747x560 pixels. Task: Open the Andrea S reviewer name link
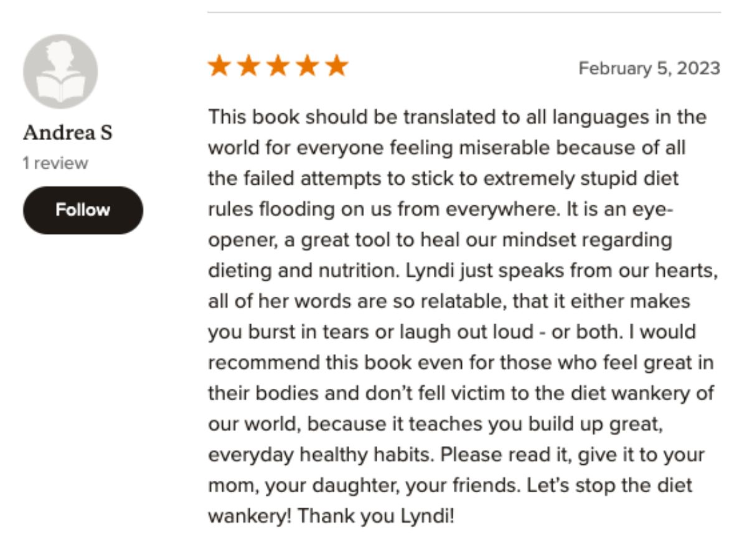click(67, 133)
